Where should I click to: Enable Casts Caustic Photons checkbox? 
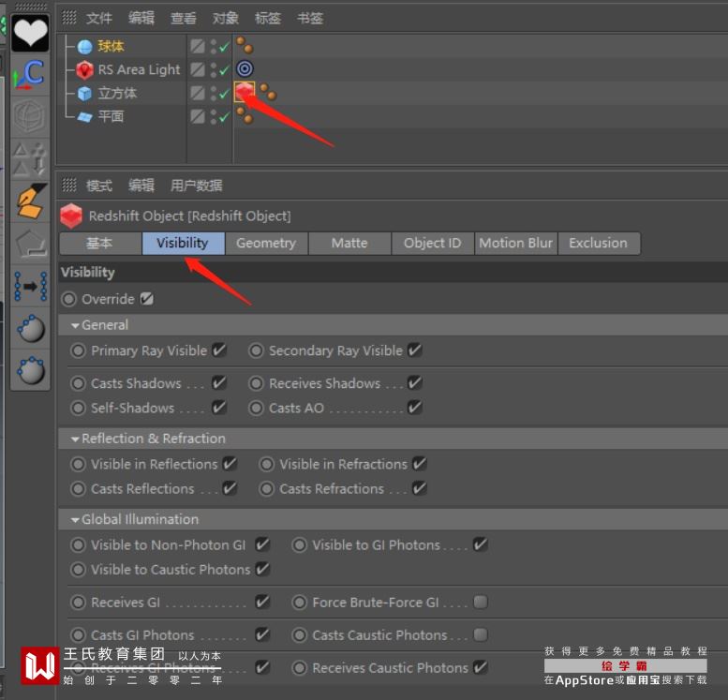click(x=481, y=634)
